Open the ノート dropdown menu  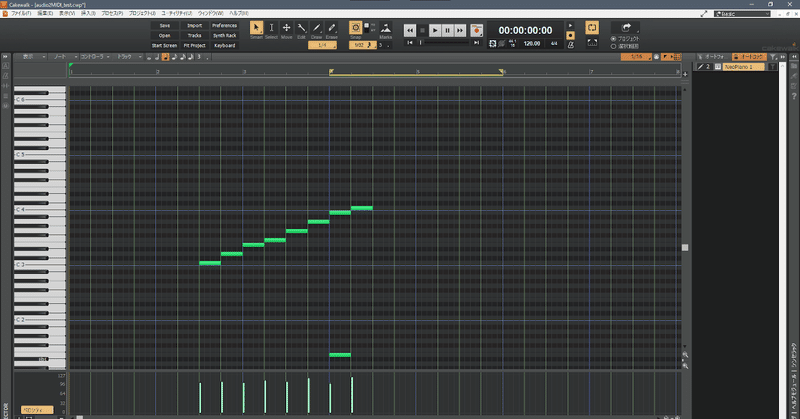tap(64, 57)
